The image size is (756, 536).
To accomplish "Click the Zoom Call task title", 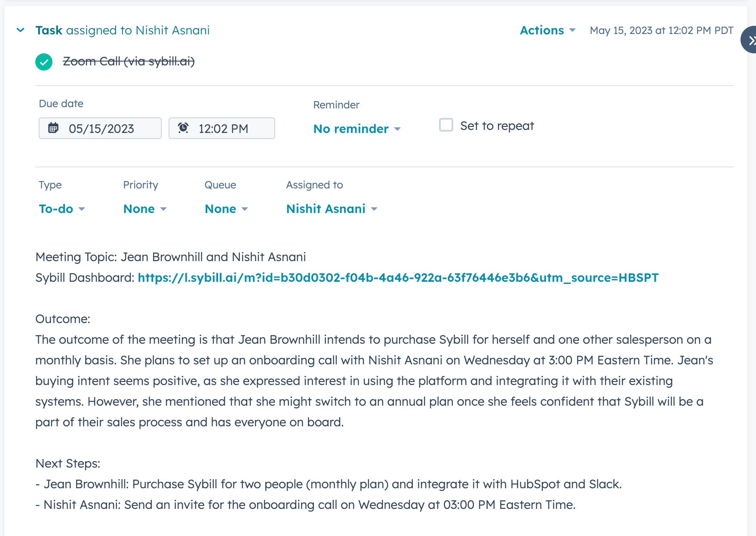I will click(129, 62).
